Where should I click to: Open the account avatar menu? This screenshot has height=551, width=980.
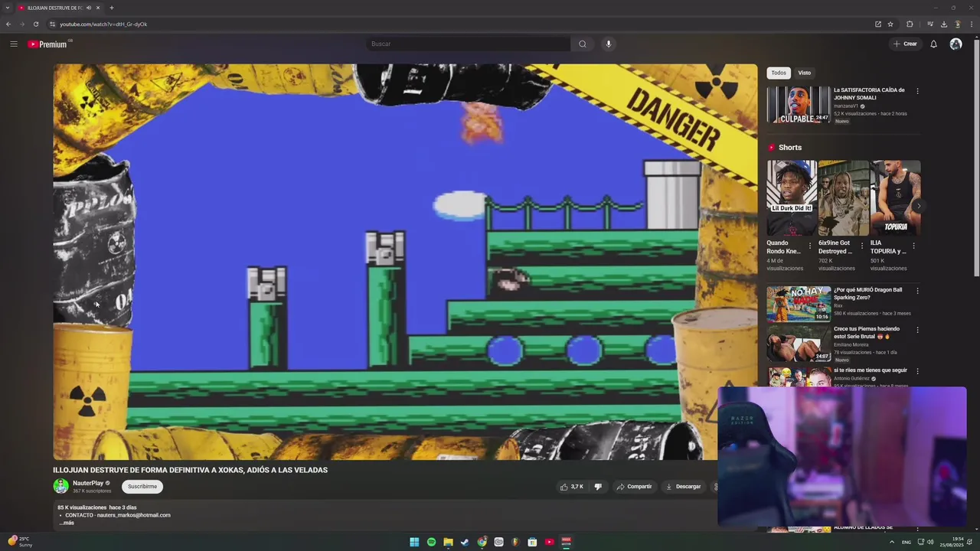[x=955, y=44]
